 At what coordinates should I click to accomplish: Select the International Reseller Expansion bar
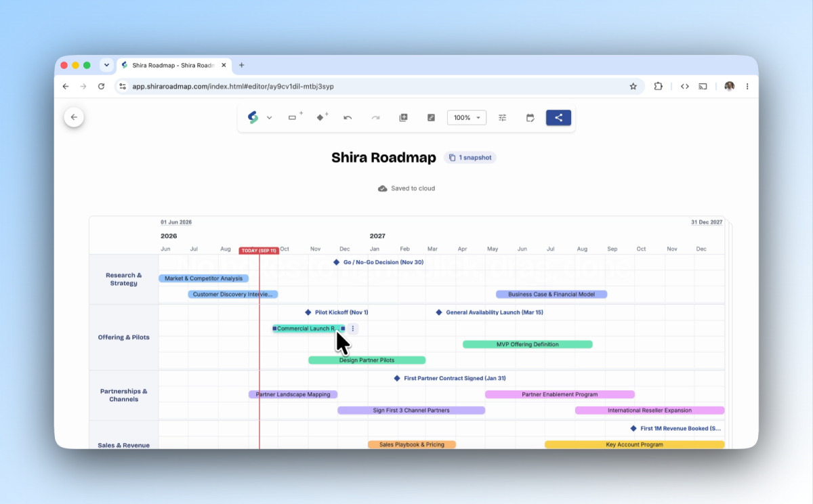[650, 411]
